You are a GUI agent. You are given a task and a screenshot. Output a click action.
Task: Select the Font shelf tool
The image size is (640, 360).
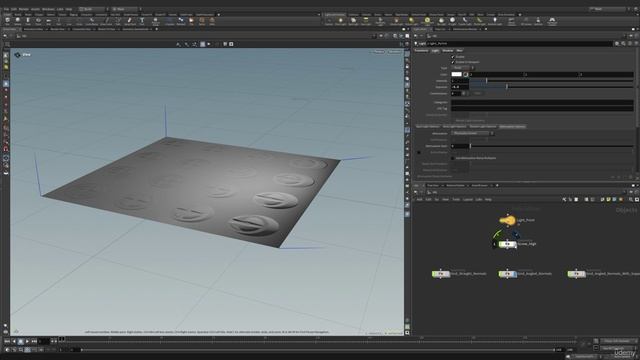tap(142, 21)
